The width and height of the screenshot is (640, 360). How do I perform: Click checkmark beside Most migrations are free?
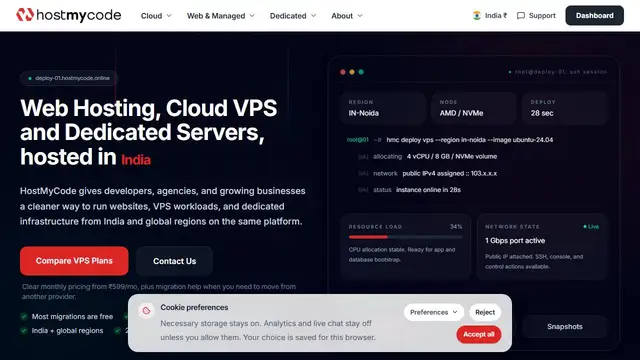tap(24, 316)
